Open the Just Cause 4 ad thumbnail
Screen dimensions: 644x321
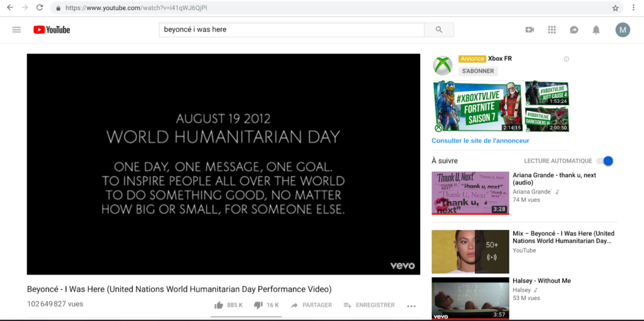[547, 93]
